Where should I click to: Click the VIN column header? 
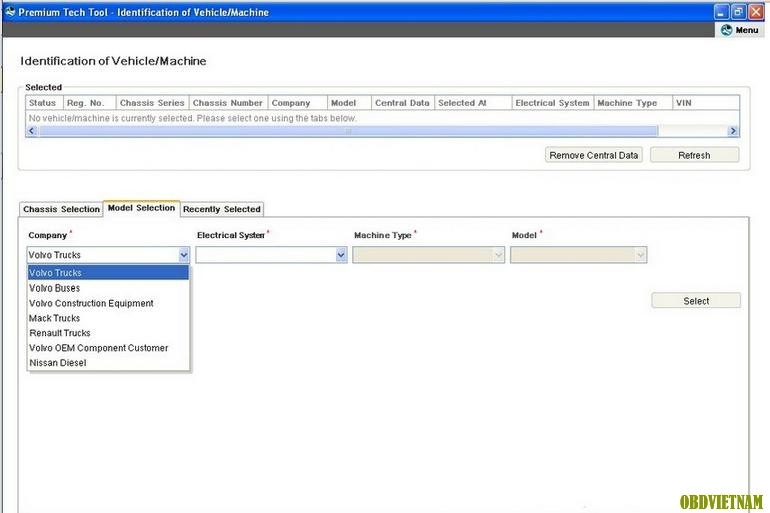(706, 103)
